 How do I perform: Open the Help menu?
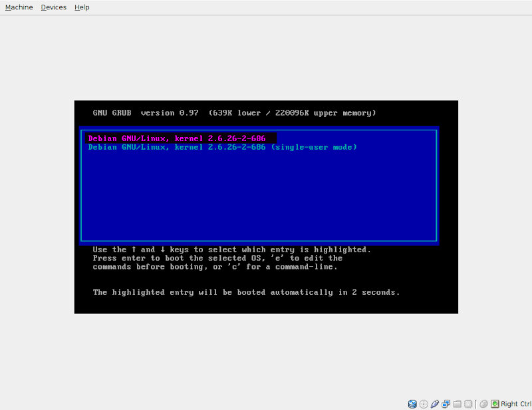point(82,7)
